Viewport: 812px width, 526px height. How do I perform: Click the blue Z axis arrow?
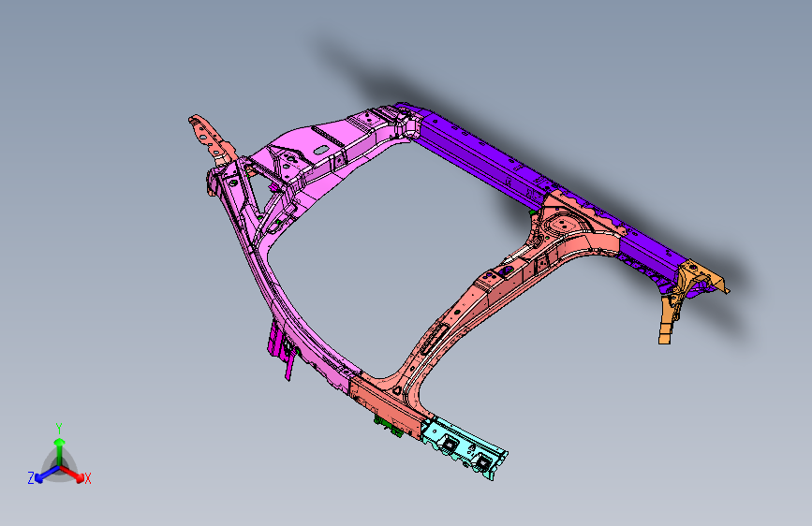click(47, 474)
